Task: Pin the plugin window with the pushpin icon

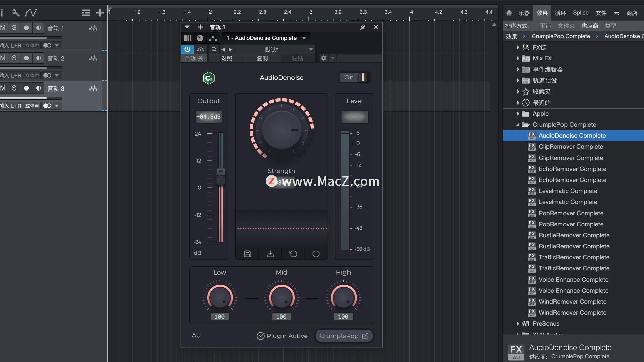Action: tap(362, 27)
